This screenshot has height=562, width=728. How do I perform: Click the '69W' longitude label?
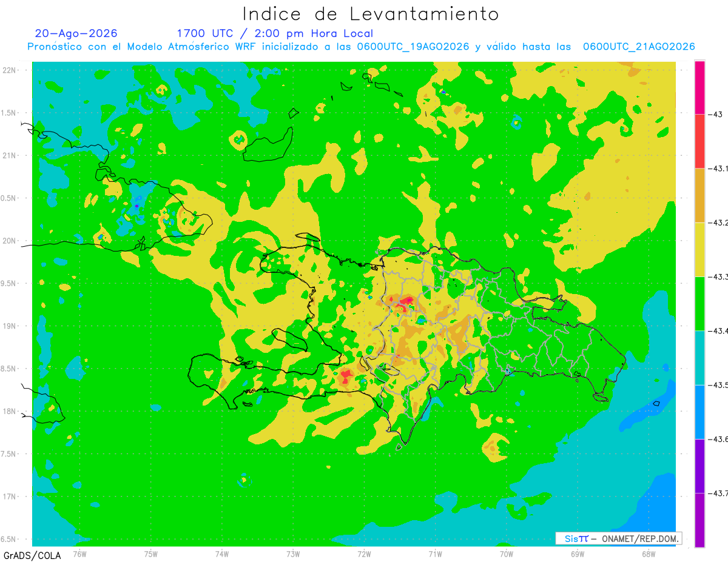pos(577,554)
